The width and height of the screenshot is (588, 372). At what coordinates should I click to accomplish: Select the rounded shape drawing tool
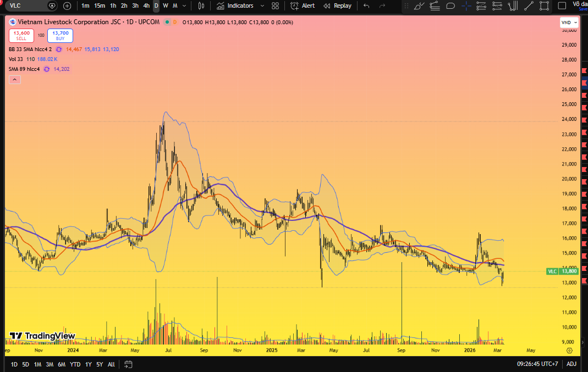click(450, 5)
